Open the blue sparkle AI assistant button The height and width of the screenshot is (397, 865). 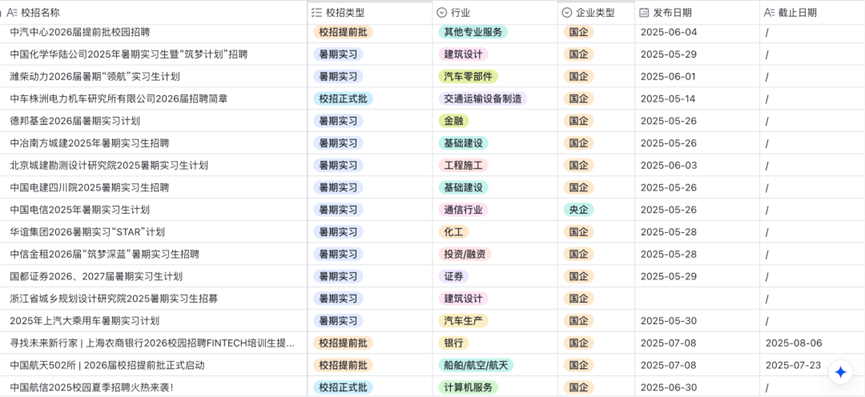click(841, 372)
